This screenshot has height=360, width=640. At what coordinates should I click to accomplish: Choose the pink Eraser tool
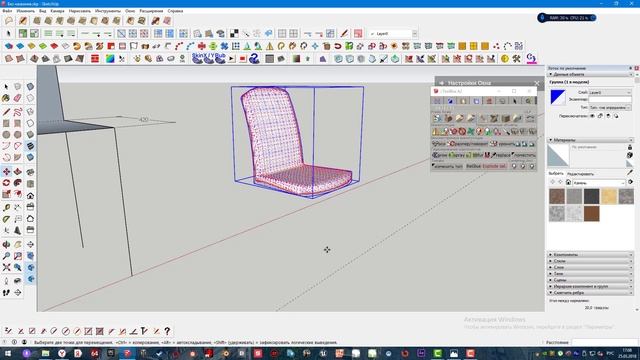click(18, 98)
